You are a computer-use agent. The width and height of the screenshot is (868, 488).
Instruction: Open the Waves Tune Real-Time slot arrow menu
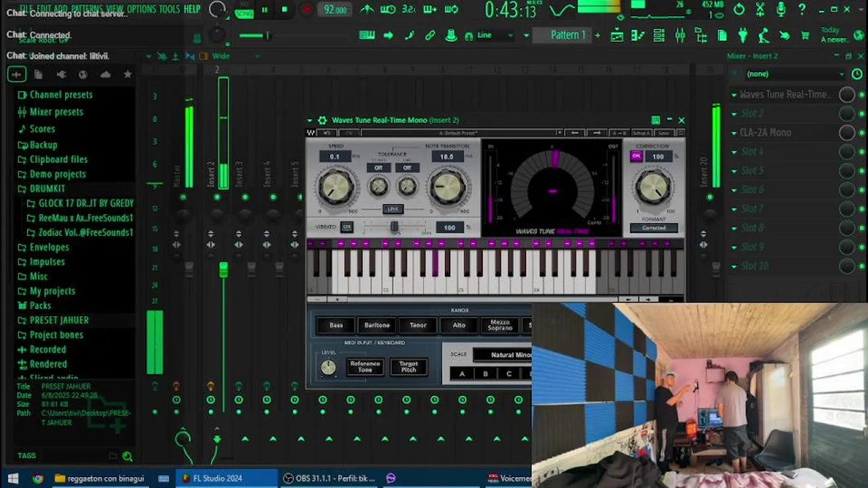pyautogui.click(x=734, y=95)
